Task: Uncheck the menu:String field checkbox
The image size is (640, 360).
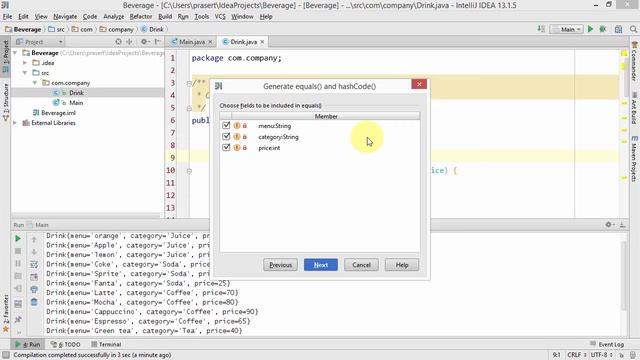Action: [226, 125]
